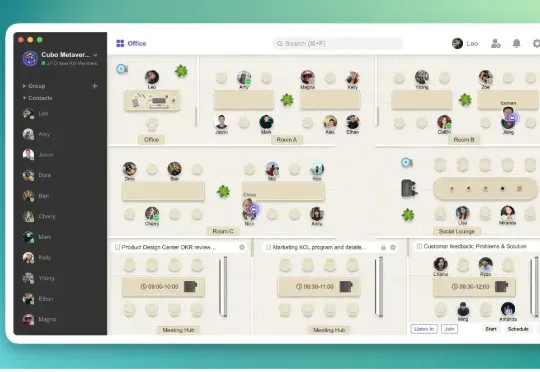
Task: Click Caitlin's avatar in Room B
Action: 444,122
